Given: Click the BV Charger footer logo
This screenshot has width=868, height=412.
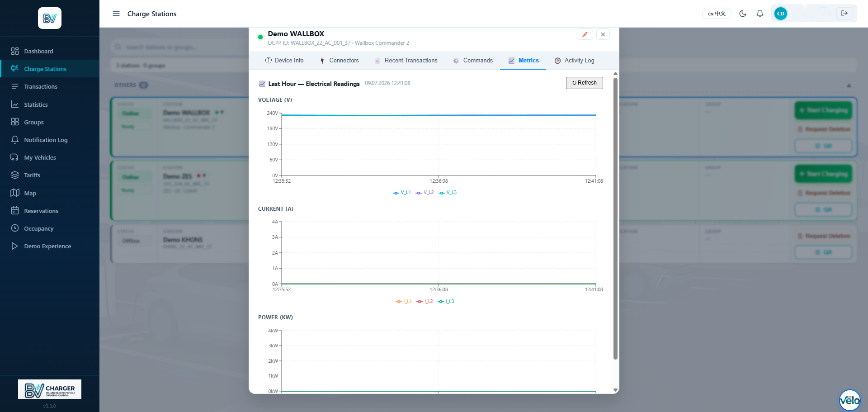Looking at the screenshot, I should 50,389.
